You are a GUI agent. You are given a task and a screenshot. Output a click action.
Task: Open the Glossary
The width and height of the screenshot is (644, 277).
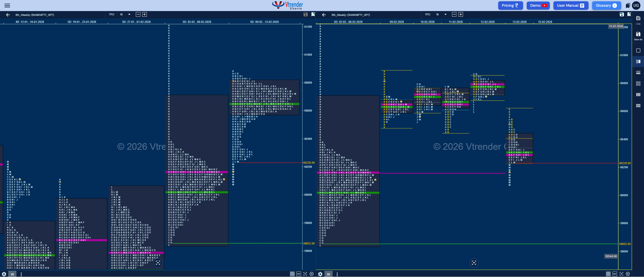(606, 5)
